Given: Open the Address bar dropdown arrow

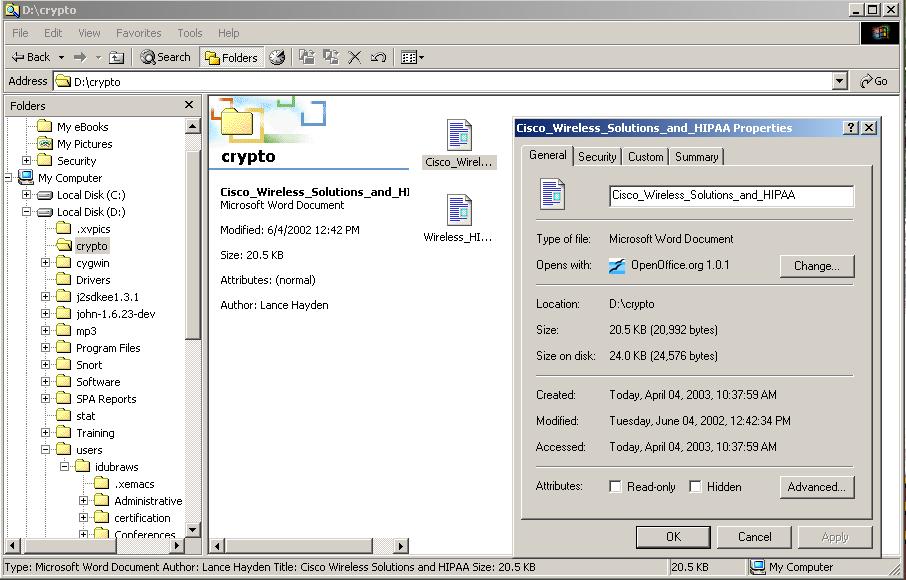Looking at the screenshot, I should pos(840,81).
